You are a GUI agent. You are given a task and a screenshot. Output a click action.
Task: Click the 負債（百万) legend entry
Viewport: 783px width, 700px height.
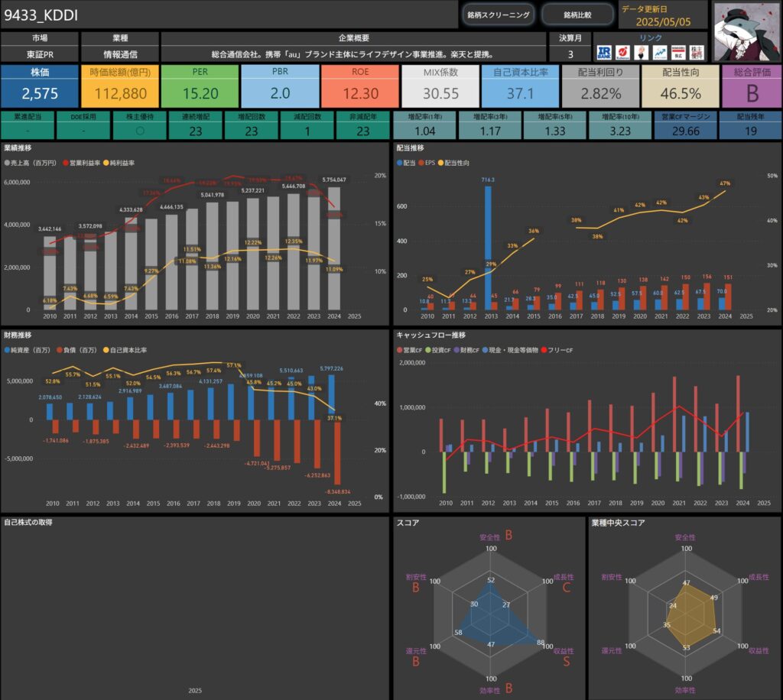tap(79, 350)
